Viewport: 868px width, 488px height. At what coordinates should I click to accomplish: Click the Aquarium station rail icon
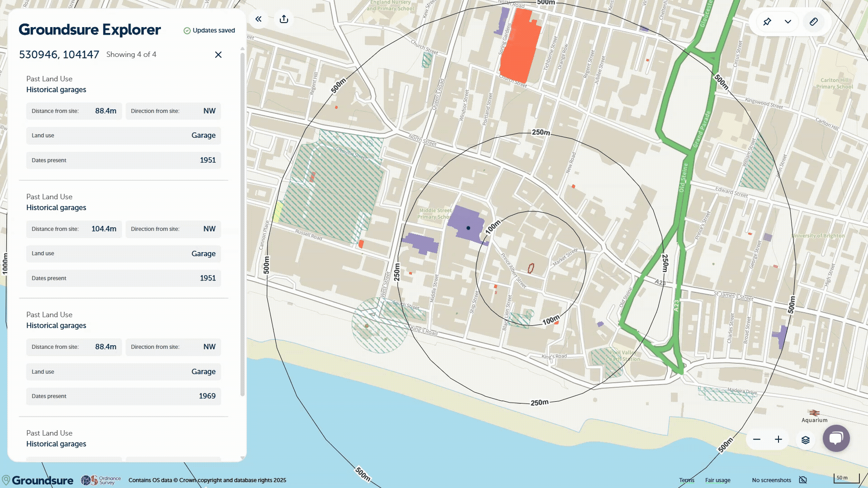point(815,413)
